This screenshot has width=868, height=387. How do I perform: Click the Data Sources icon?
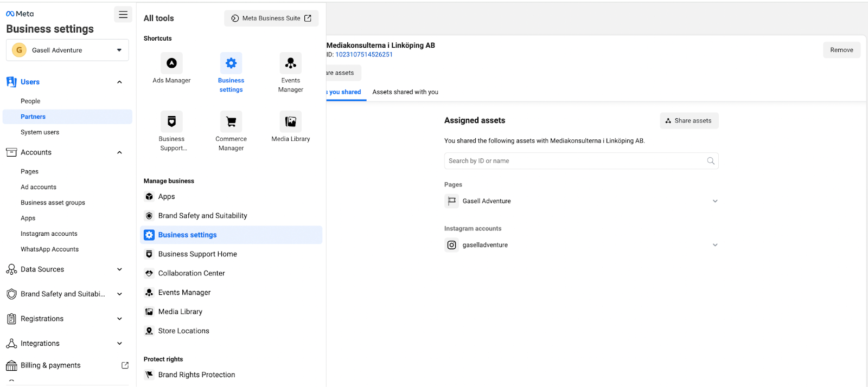pyautogui.click(x=11, y=269)
